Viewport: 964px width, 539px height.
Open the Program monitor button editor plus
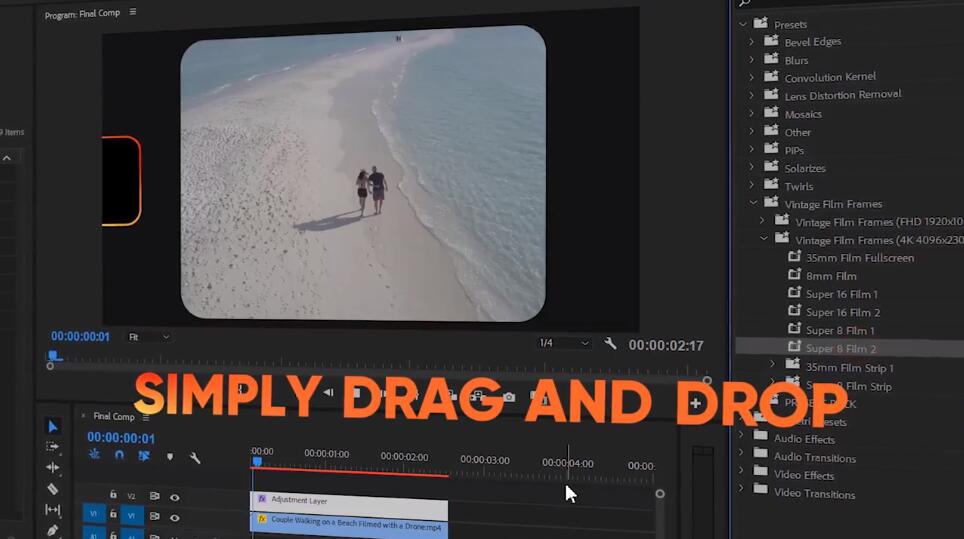pos(695,403)
